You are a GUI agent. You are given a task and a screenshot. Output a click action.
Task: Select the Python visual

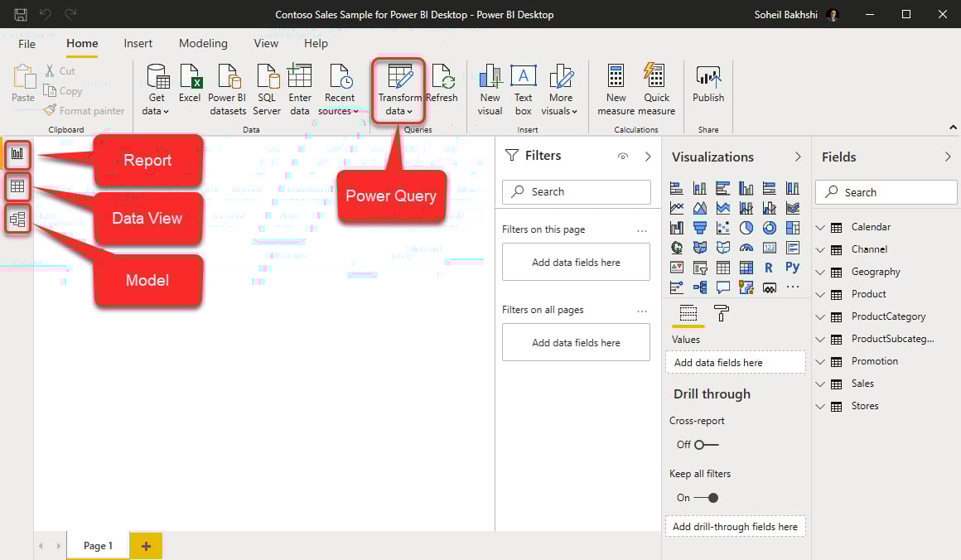[793, 267]
